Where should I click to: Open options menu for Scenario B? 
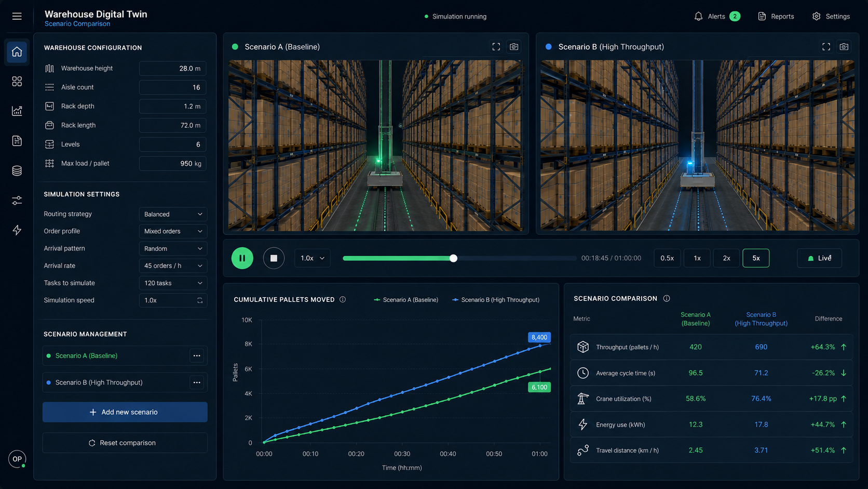coord(197,382)
